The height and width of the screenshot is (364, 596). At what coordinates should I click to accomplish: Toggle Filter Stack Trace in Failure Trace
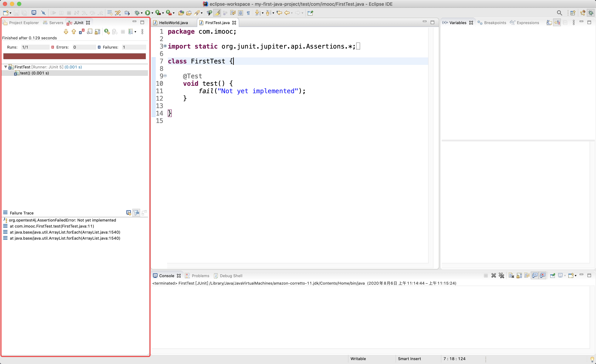click(x=136, y=213)
